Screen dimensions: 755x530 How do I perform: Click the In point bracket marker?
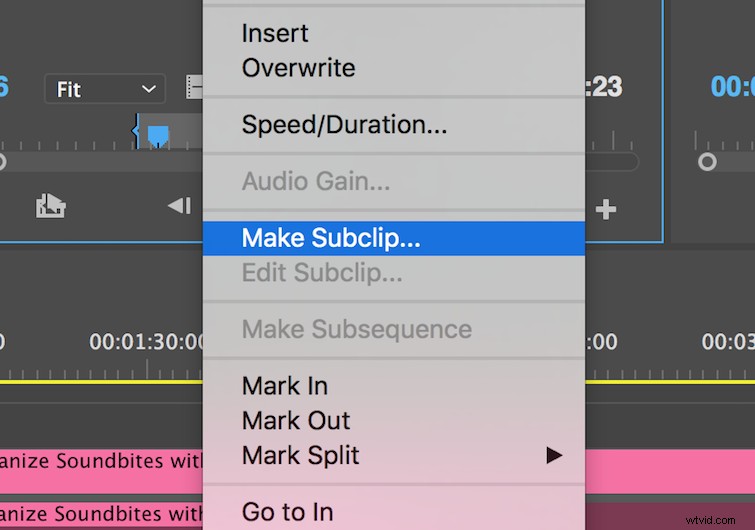(x=136, y=131)
